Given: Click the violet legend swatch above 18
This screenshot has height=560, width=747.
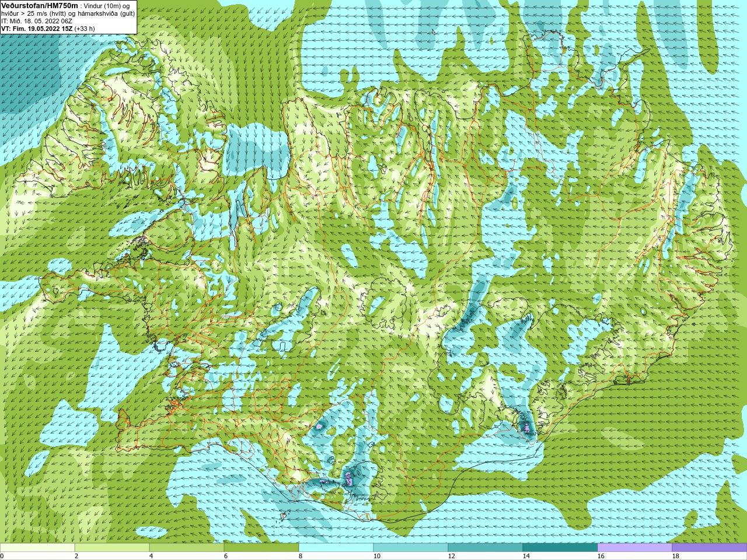Looking at the screenshot, I should coord(709,548).
